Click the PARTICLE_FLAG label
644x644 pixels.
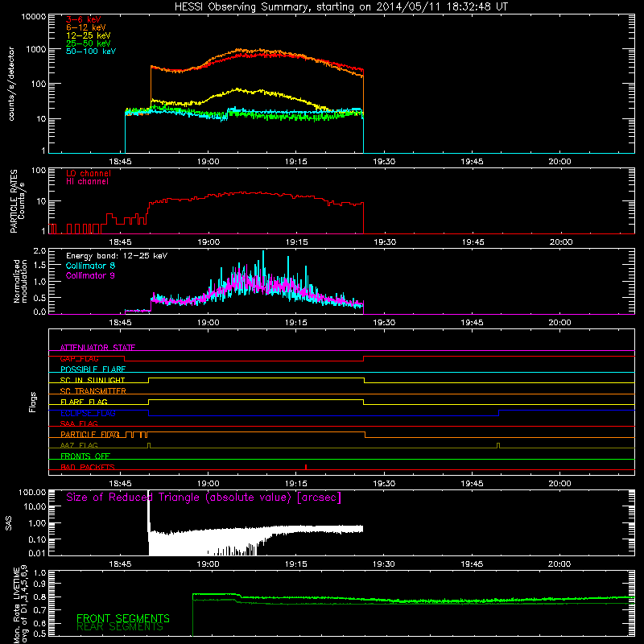[x=90, y=435]
